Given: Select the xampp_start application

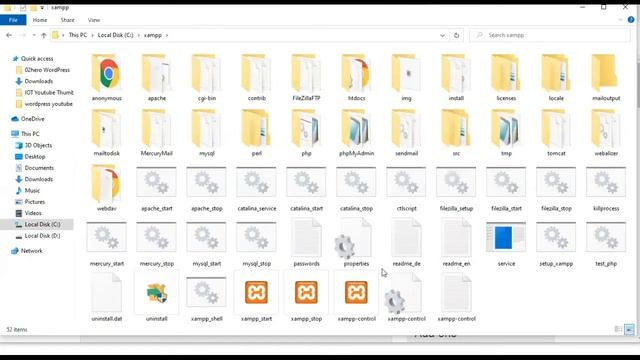Looking at the screenshot, I should point(256,297).
